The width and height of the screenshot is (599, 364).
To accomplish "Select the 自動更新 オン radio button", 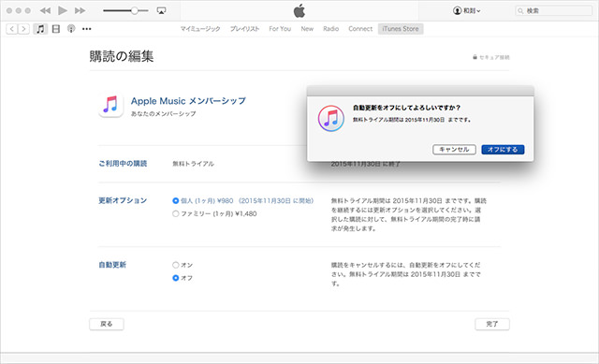I will [x=176, y=265].
